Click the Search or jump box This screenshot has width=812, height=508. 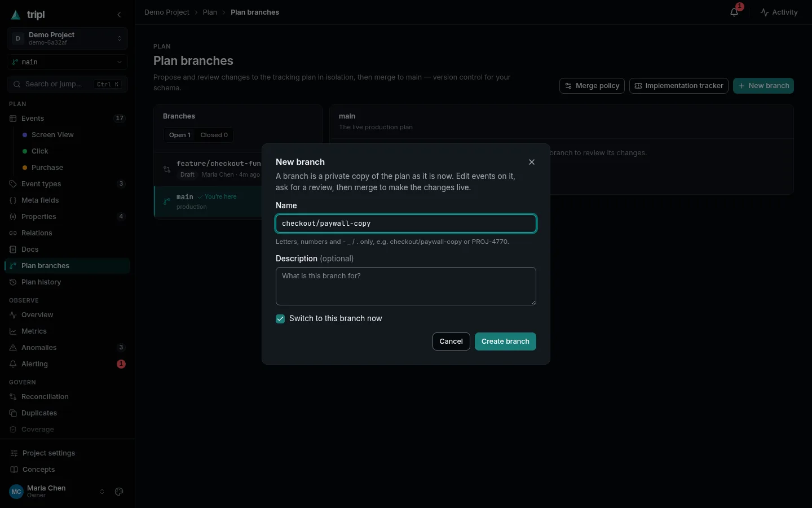68,84
